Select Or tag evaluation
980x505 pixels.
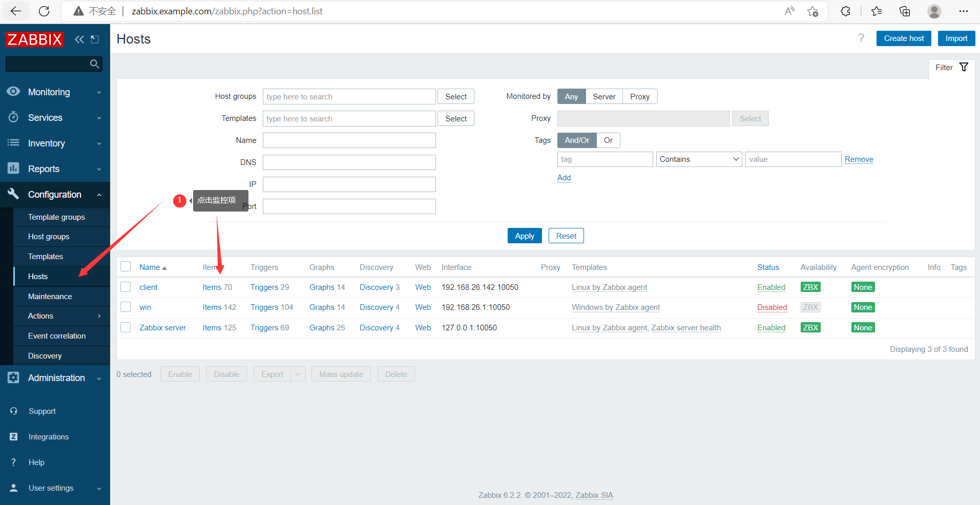pyautogui.click(x=608, y=140)
